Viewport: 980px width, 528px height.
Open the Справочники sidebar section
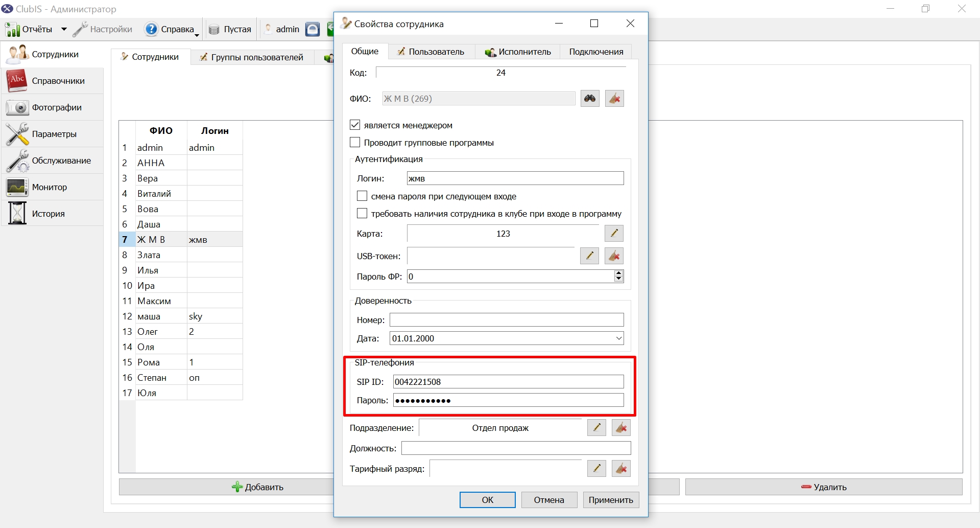52,81
